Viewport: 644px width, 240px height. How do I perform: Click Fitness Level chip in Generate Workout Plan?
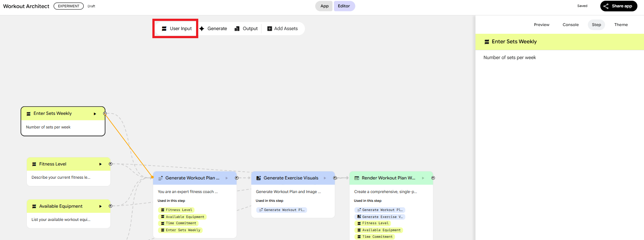[176, 210]
